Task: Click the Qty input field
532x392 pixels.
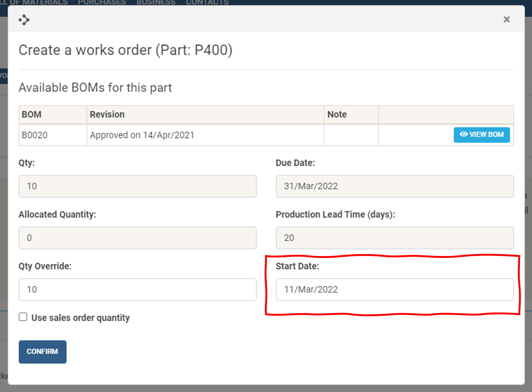Action: (138, 186)
